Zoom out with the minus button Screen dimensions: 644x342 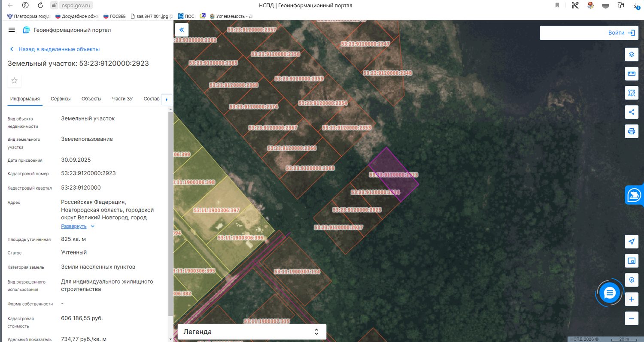click(632, 318)
